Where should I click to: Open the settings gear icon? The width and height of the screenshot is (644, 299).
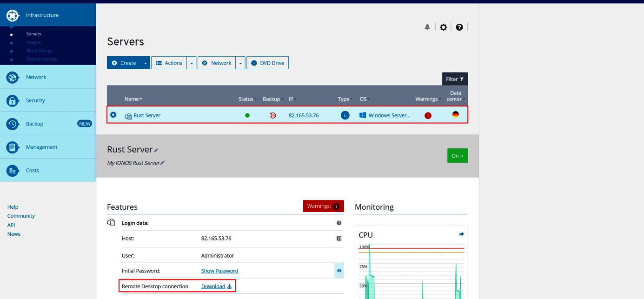443,27
